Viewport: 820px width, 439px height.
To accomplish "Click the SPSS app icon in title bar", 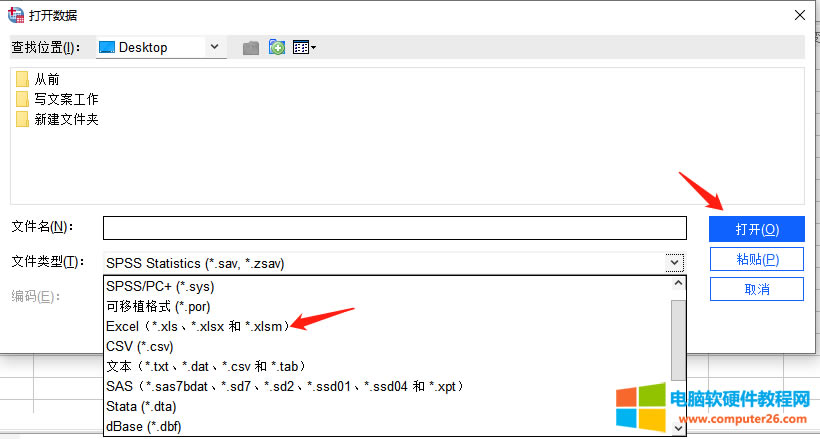I will (x=16, y=15).
